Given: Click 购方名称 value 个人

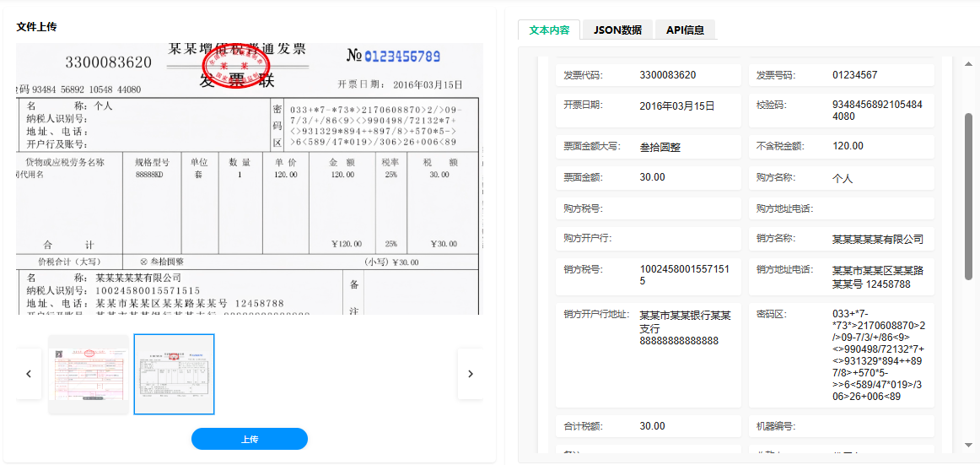Looking at the screenshot, I should (843, 178).
